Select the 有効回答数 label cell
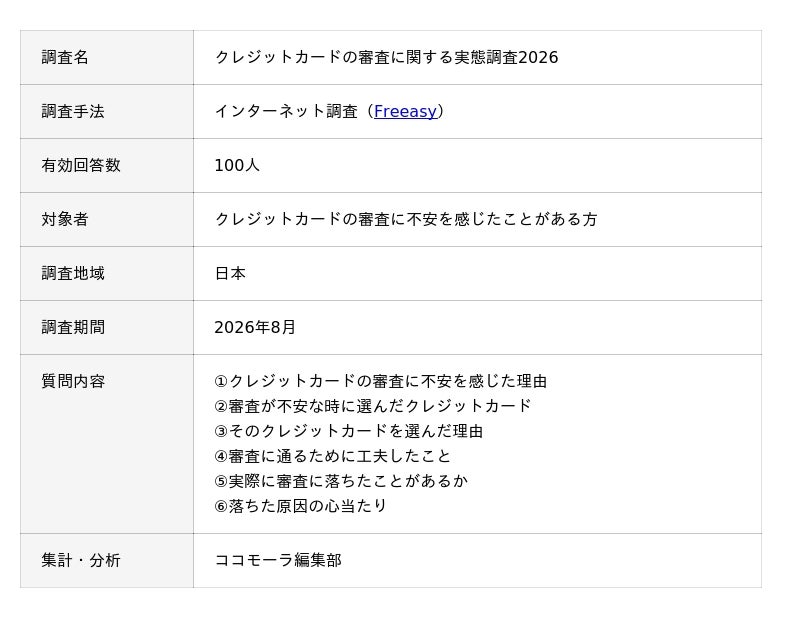 pyautogui.click(x=107, y=165)
